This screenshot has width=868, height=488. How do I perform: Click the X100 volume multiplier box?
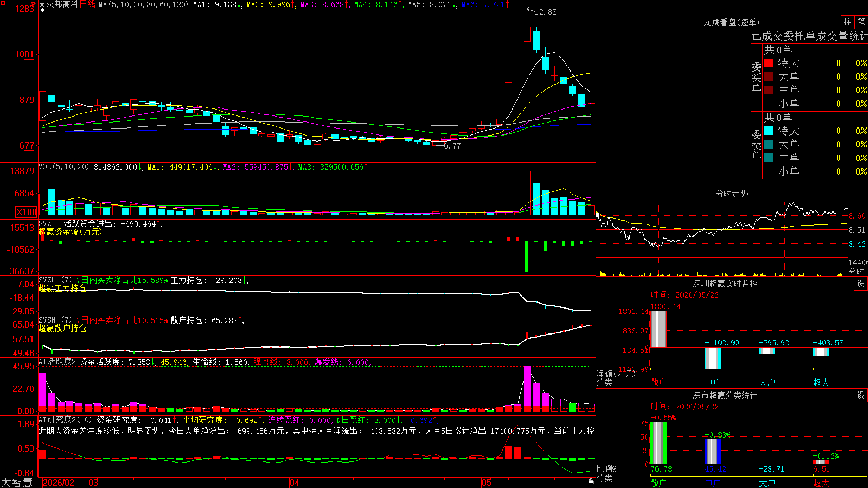27,212
